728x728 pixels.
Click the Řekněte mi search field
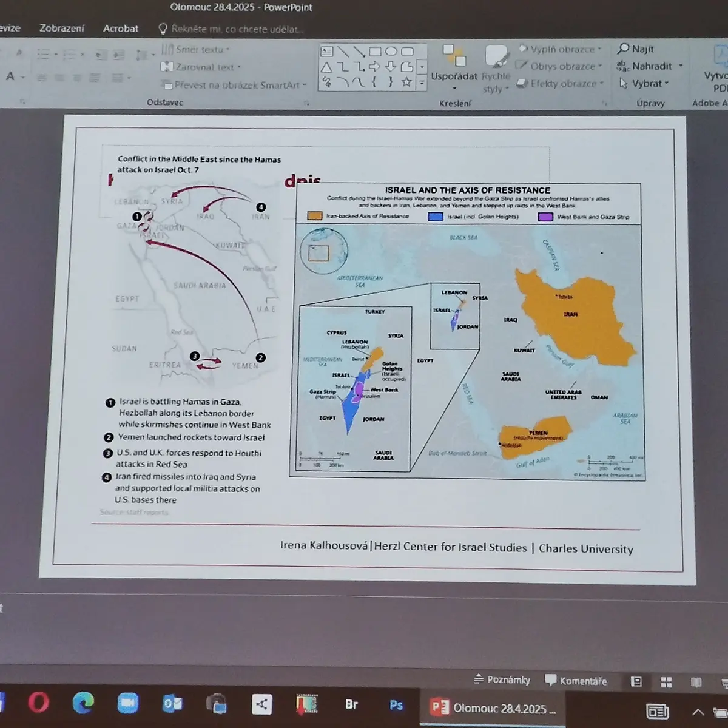(x=231, y=29)
